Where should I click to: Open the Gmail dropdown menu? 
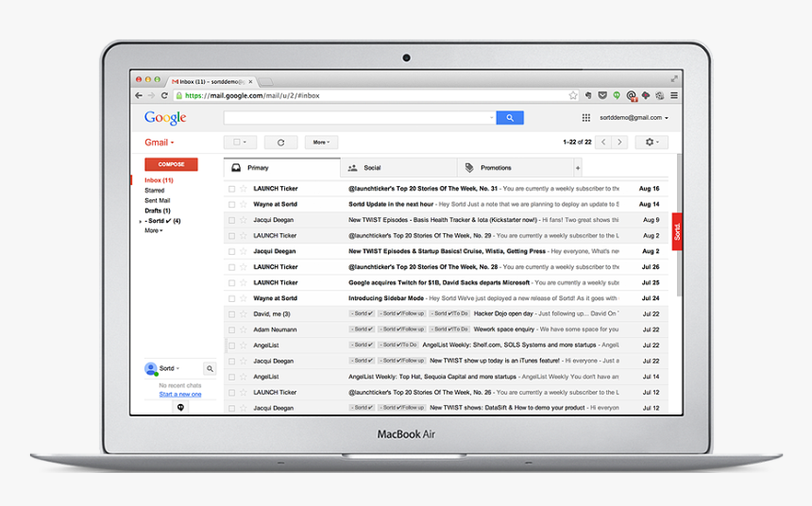click(x=160, y=143)
